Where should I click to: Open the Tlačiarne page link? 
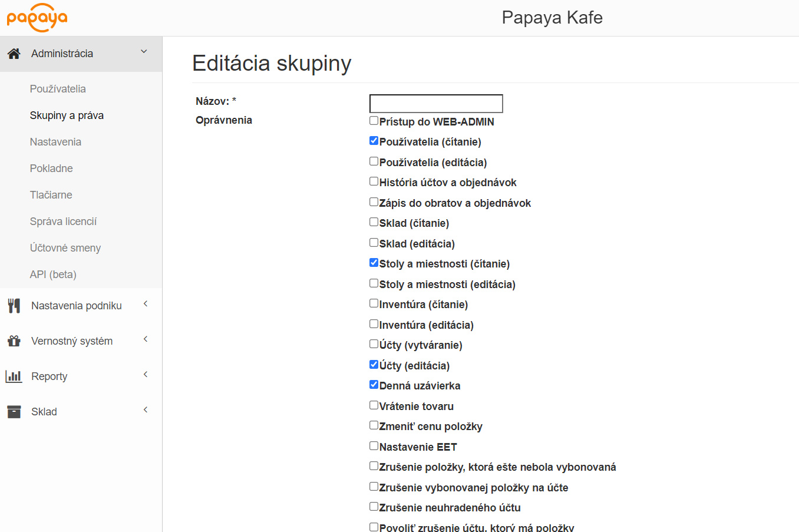click(51, 195)
